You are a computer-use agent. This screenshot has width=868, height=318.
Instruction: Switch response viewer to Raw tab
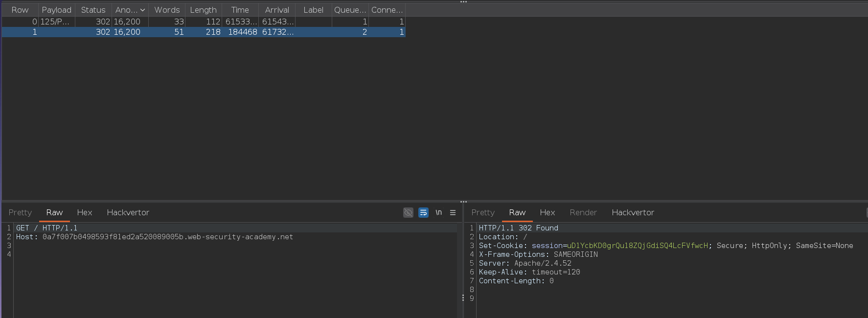click(517, 212)
